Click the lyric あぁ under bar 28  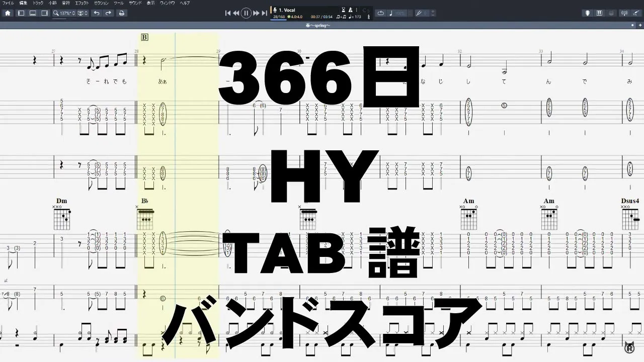[x=162, y=81]
